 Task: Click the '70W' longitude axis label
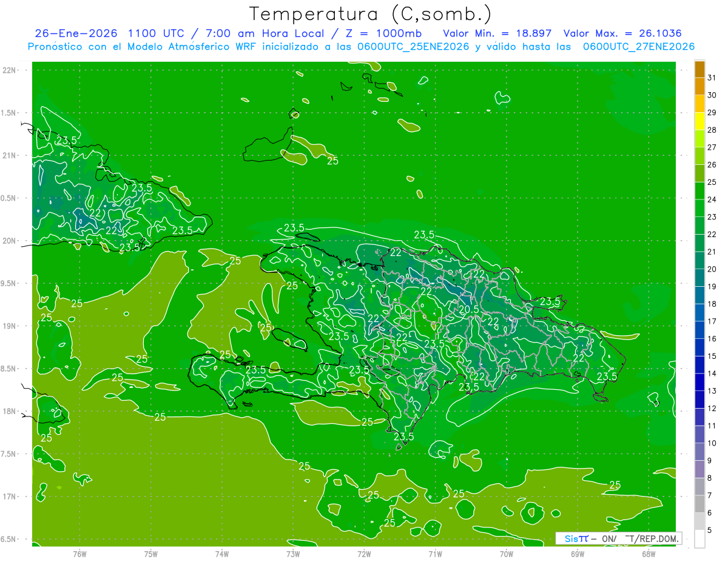point(507,554)
